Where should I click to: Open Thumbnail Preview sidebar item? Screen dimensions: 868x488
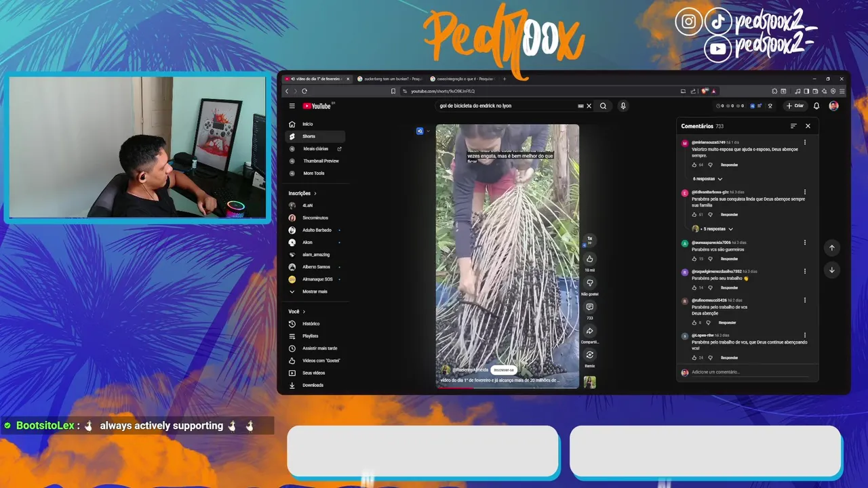pos(315,161)
